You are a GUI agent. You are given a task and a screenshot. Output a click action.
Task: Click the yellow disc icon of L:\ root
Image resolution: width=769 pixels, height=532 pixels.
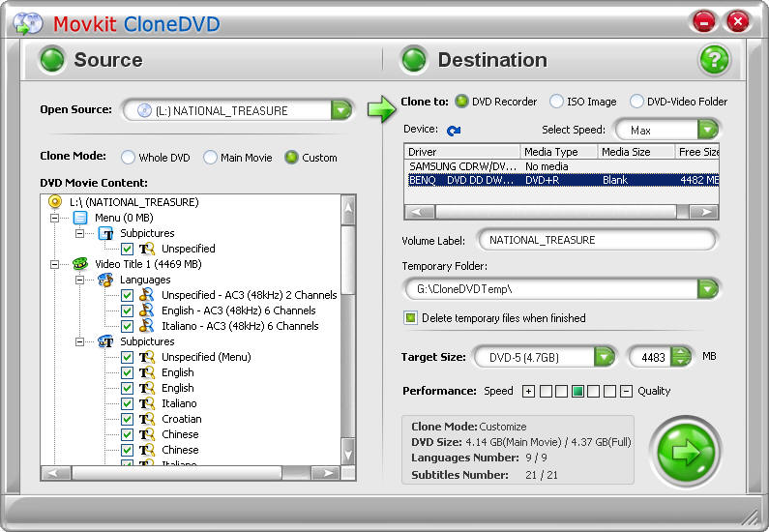click(x=55, y=201)
